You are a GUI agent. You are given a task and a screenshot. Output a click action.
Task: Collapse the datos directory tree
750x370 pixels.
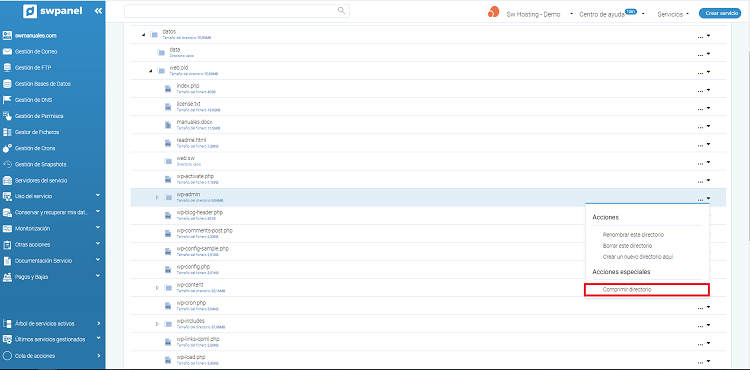(x=143, y=34)
